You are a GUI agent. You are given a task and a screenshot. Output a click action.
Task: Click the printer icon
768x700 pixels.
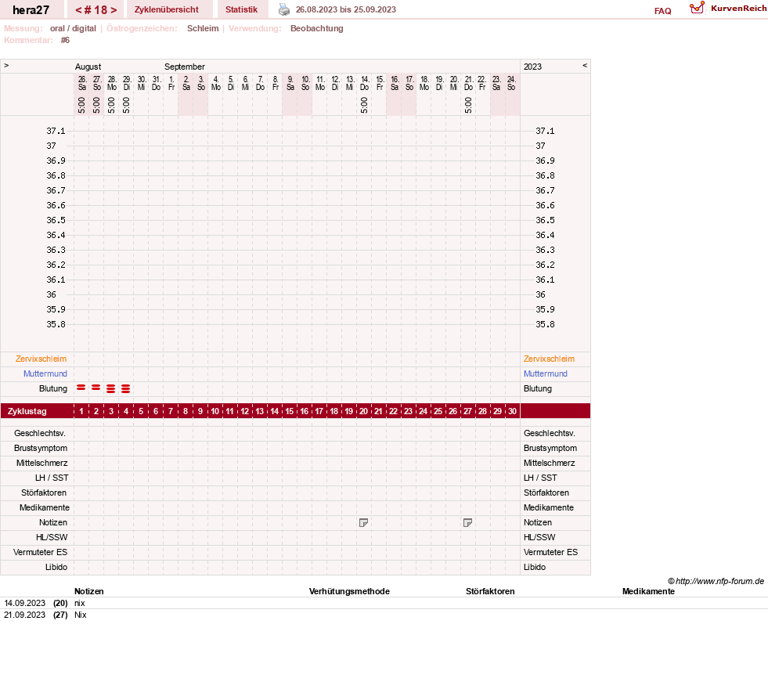pyautogui.click(x=284, y=9)
